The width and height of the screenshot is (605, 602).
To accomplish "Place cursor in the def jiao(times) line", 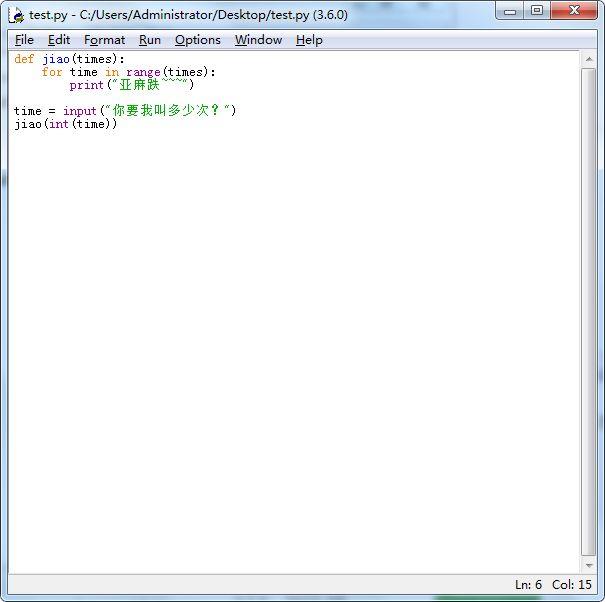I will click(69, 59).
